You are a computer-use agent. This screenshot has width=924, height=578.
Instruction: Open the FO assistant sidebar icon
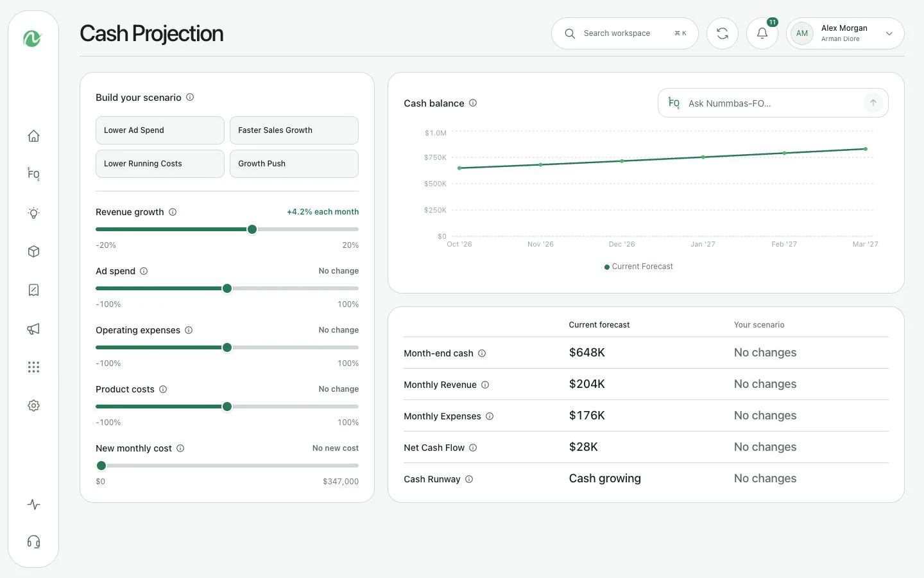point(34,174)
